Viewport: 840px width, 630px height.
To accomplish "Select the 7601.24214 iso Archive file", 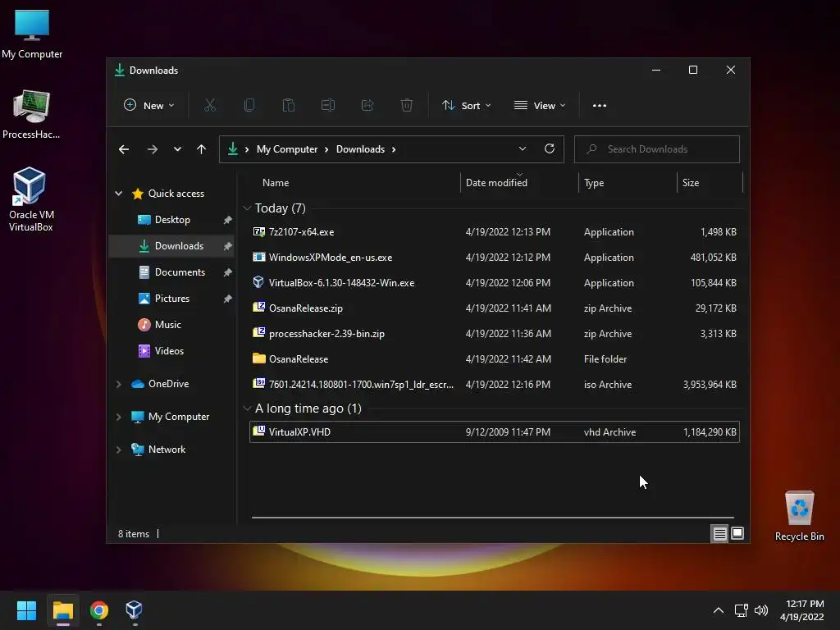I will [x=495, y=384].
